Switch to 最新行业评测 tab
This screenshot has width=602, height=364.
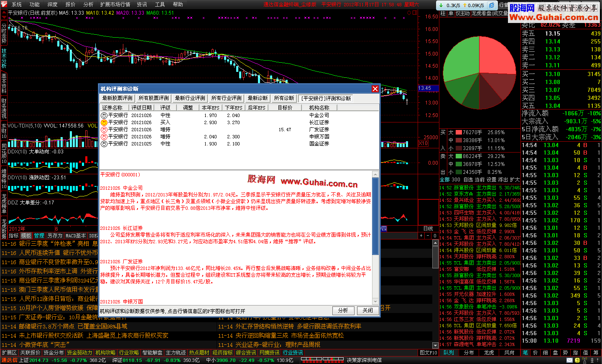(190, 98)
